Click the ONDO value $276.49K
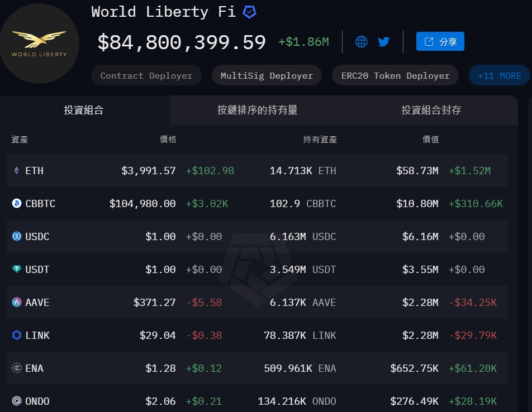The height and width of the screenshot is (412, 532). tap(414, 401)
